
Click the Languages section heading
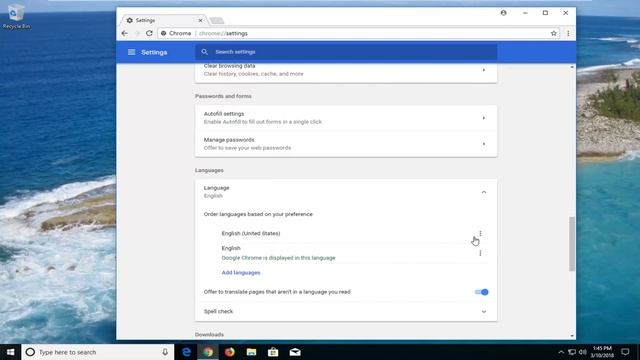(209, 170)
